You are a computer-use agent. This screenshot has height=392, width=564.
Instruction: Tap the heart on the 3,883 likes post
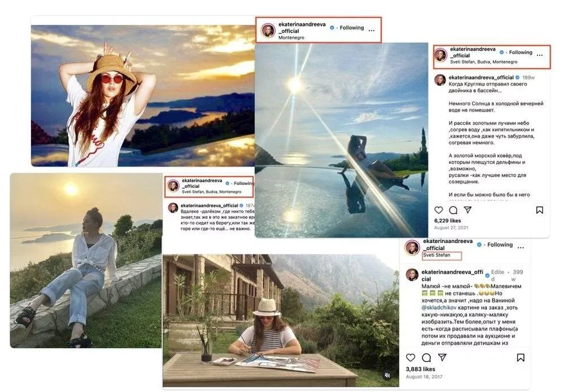[x=411, y=358]
